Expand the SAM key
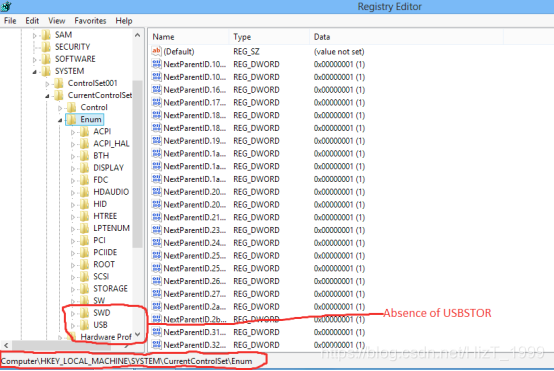The image size is (554, 371). [x=35, y=35]
